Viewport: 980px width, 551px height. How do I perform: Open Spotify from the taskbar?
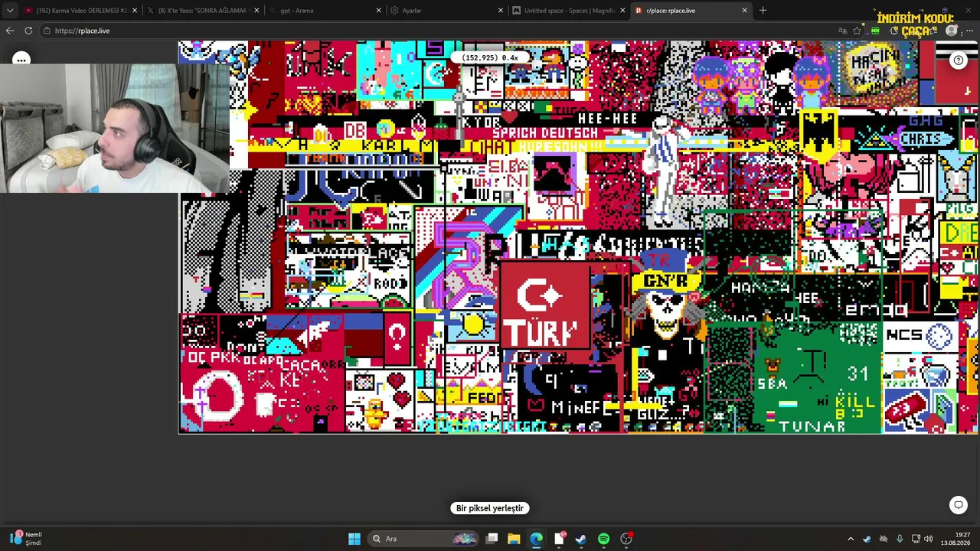pyautogui.click(x=604, y=539)
